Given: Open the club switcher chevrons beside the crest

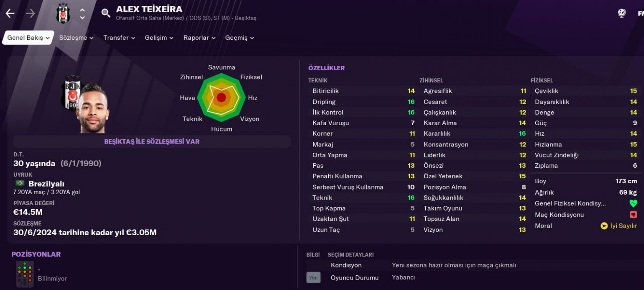Looking at the screenshot, I should pos(82,13).
